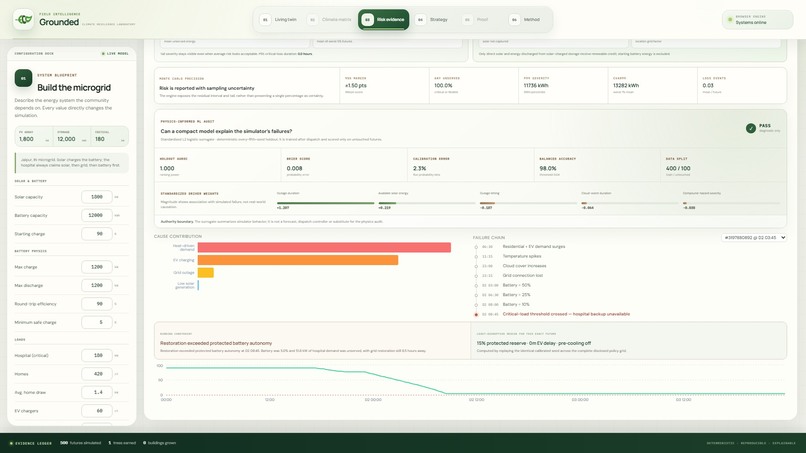
Task: Click 'Restoration exceeded protected battery autonomy' card
Action: tap(313, 340)
